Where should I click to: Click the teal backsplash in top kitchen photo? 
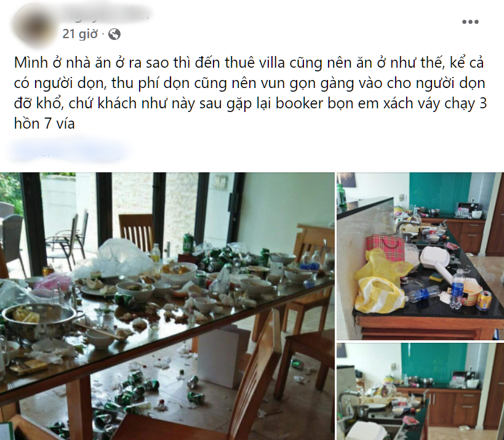pyautogui.click(x=440, y=192)
